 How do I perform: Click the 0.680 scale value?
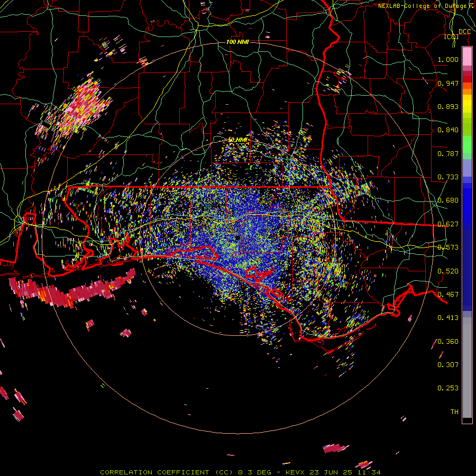pos(448,200)
